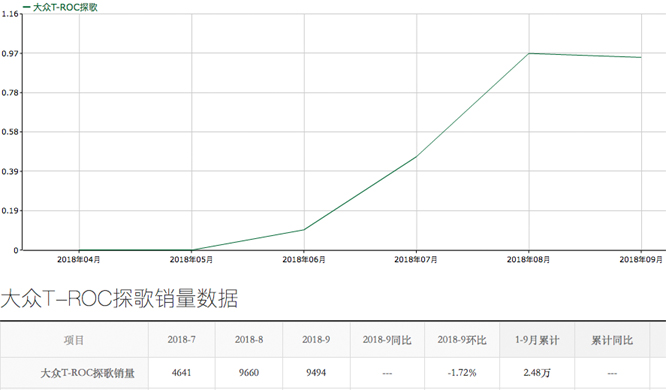Image resolution: width=666 pixels, height=390 pixels.
Task: Click the 0.19 y-axis value
Action: click(x=10, y=211)
